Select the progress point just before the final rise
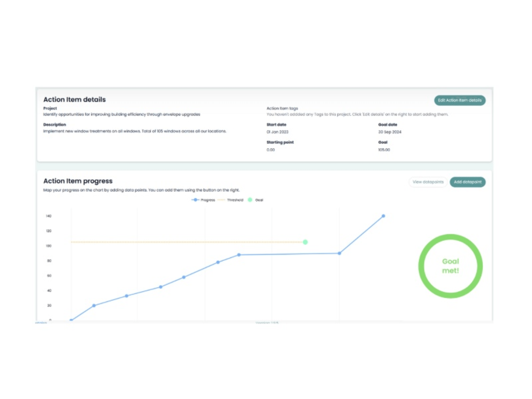 point(339,253)
